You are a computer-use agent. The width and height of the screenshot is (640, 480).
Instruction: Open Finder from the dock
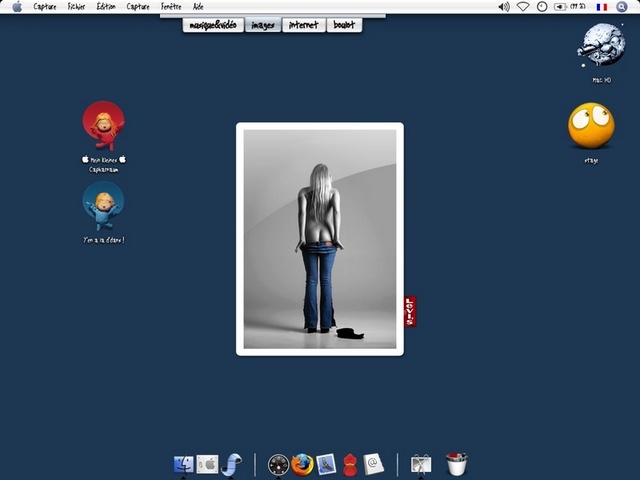[184, 464]
